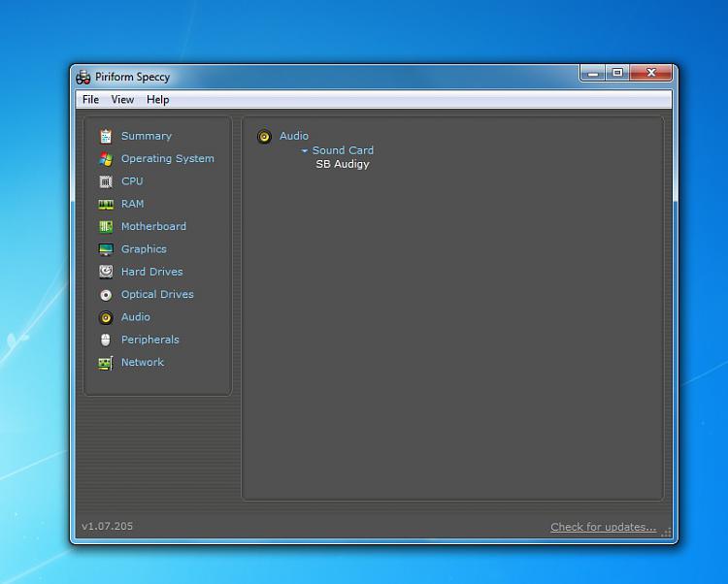This screenshot has height=584, width=728.
Task: Open the Help menu
Action: tap(158, 99)
